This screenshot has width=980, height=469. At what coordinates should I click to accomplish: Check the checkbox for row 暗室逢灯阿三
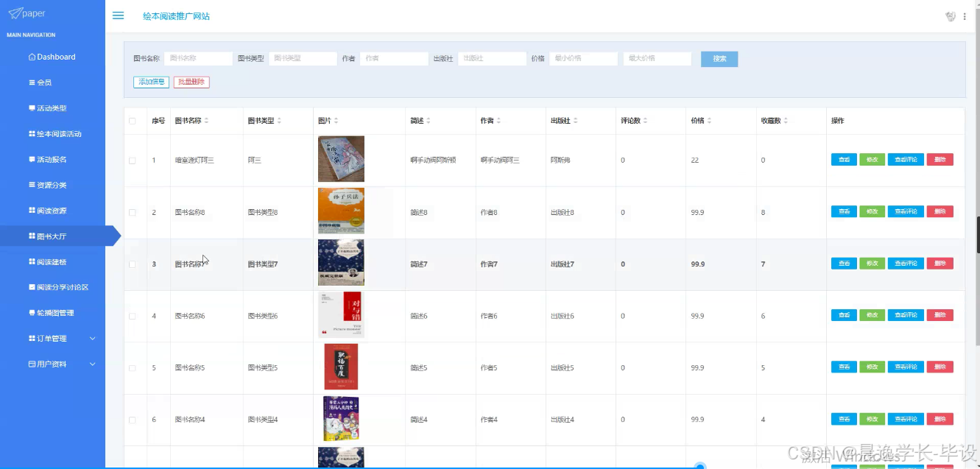tap(133, 161)
